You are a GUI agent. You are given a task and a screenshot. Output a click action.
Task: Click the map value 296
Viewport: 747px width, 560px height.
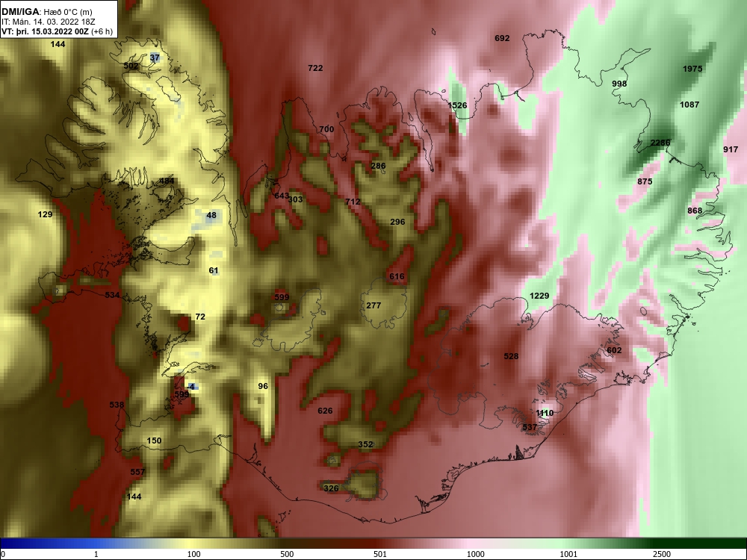point(397,222)
